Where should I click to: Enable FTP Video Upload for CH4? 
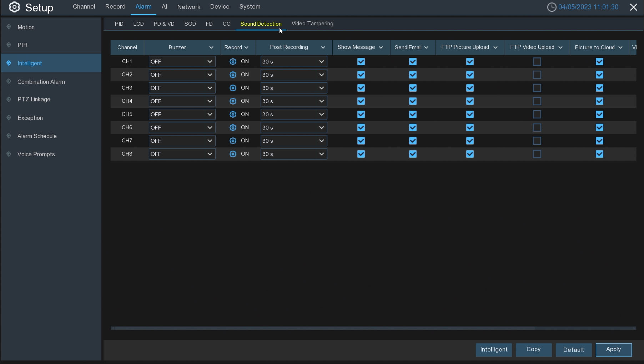(537, 101)
